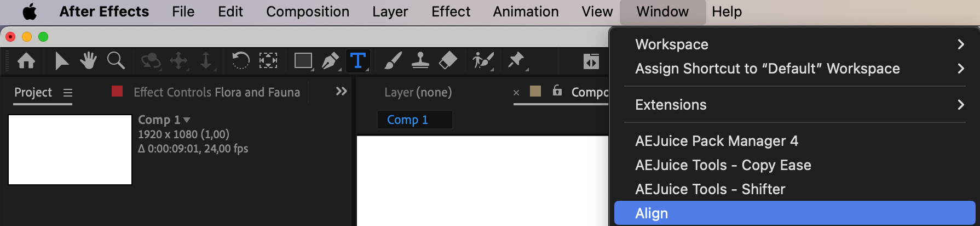This screenshot has height=226, width=980.
Task: Click the Comp 1 breadcrumb button
Action: pyautogui.click(x=407, y=120)
